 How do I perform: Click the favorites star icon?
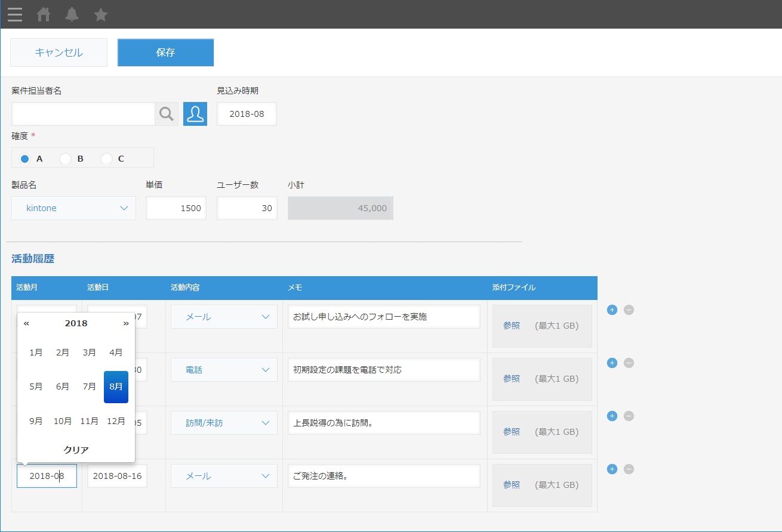[100, 14]
